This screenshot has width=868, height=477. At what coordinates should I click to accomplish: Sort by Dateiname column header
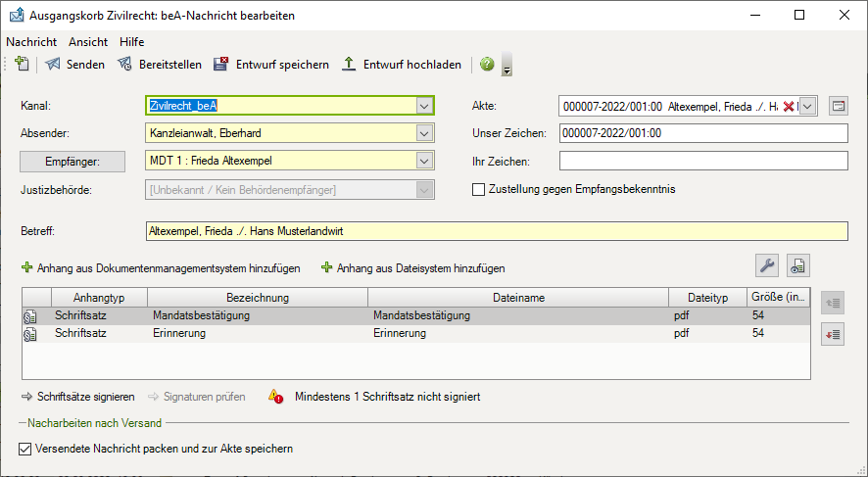click(x=518, y=298)
